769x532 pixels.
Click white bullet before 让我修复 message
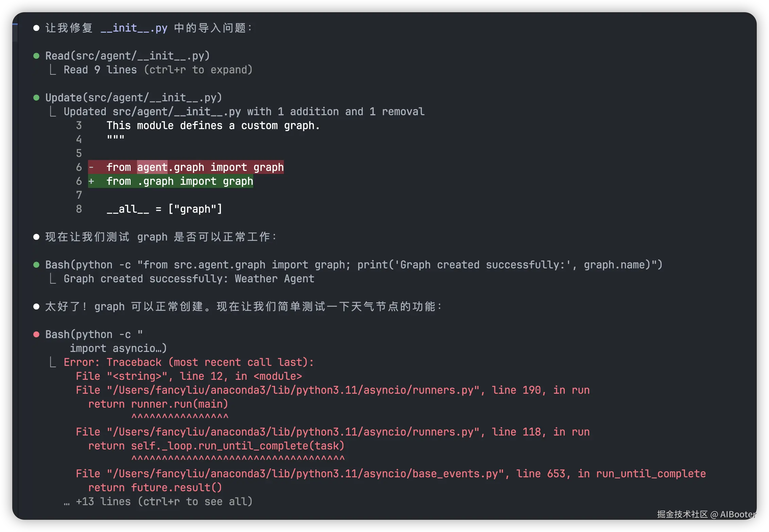click(x=36, y=28)
